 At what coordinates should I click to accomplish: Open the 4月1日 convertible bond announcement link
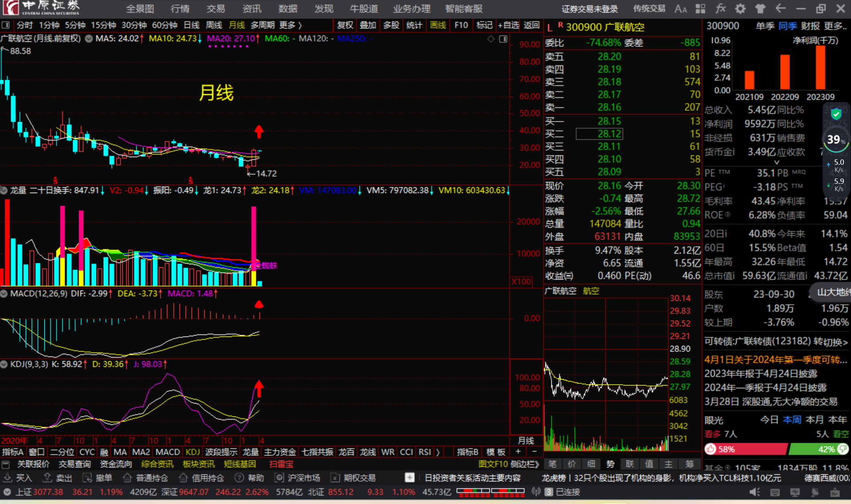[x=775, y=360]
